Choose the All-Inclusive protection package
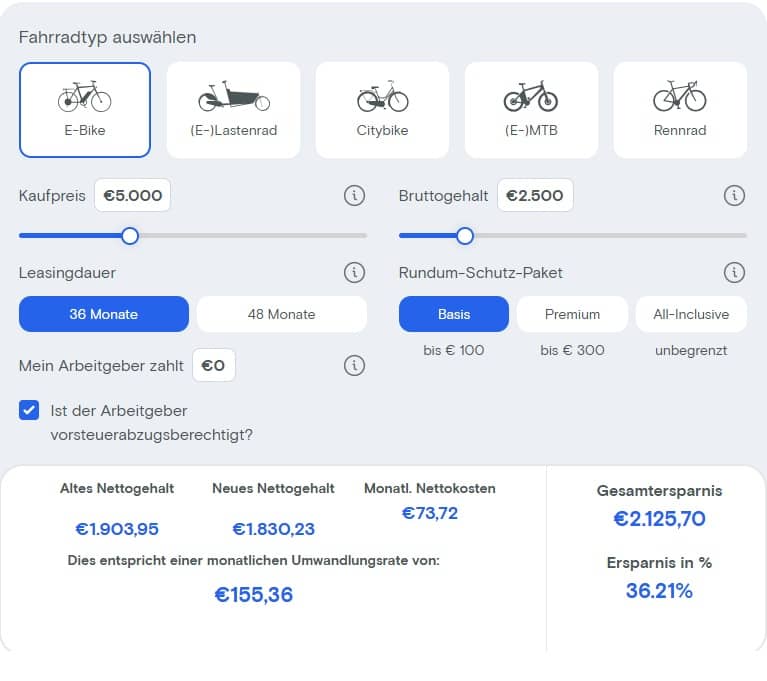Viewport: 767px width, 681px height. tap(691, 314)
